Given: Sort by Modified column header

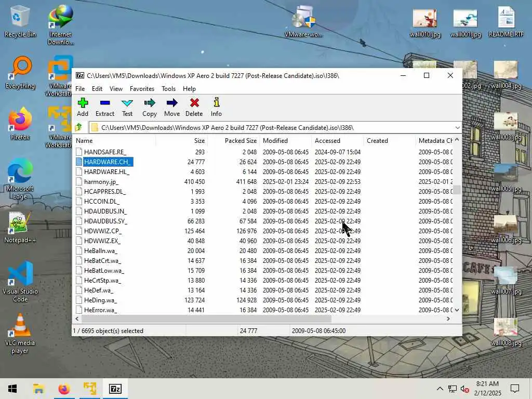Looking at the screenshot, I should (x=286, y=140).
